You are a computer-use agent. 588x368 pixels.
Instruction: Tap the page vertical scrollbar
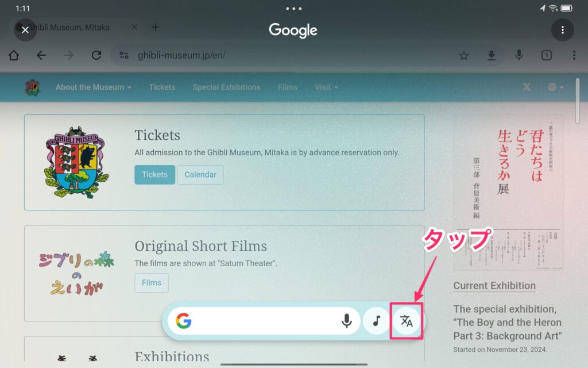pos(578,101)
